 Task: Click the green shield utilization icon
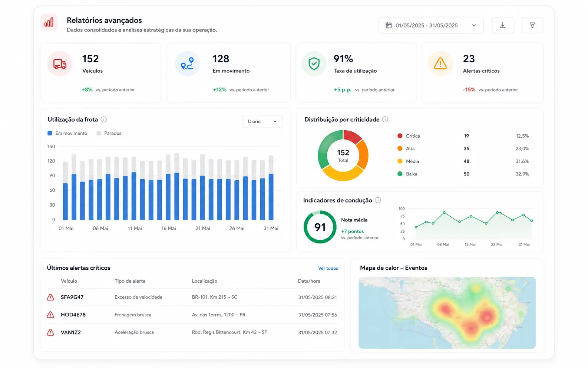314,64
